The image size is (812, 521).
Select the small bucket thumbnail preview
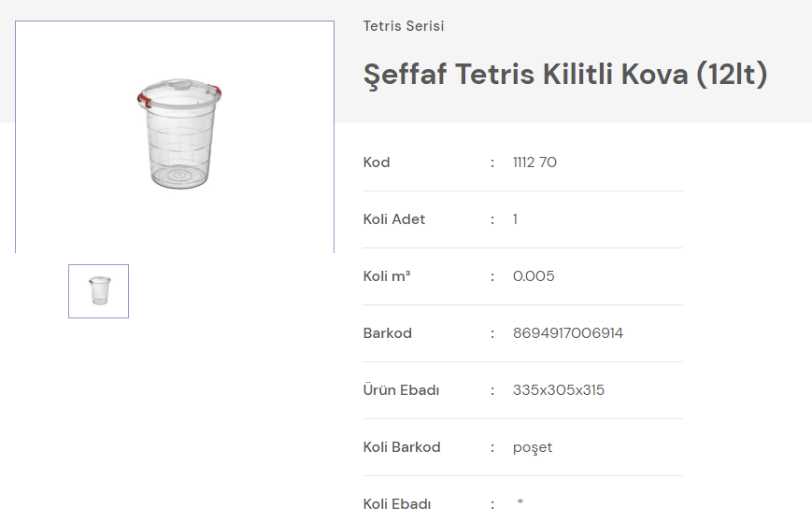pyautogui.click(x=98, y=291)
